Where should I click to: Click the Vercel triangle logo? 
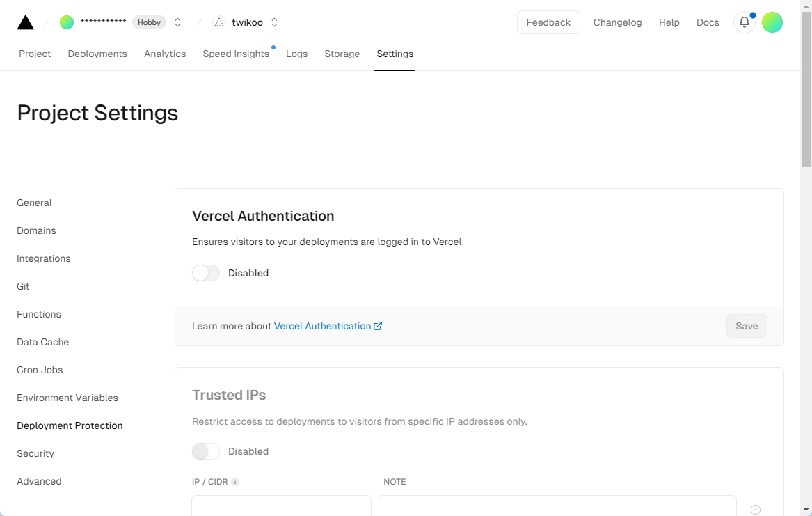[25, 22]
